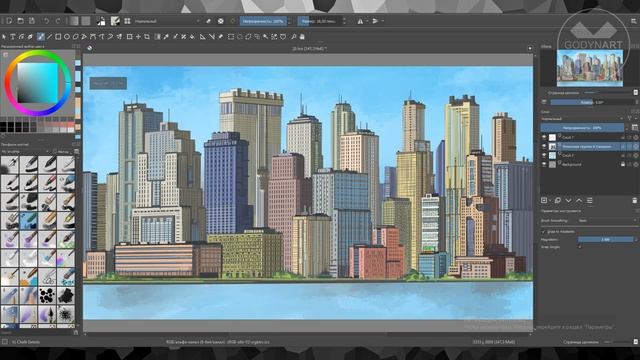Viewport: 640px width, 360px height.
Task: Select the Text tool
Action: (x=13, y=37)
